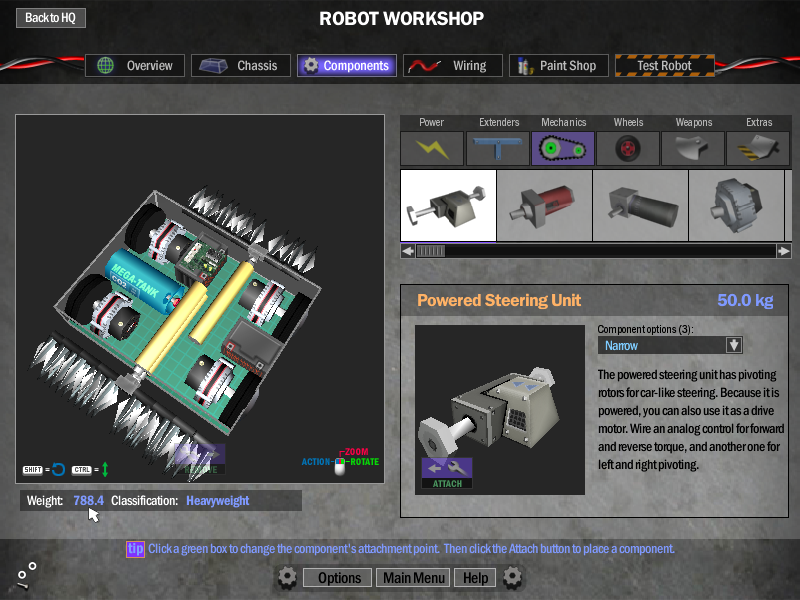The width and height of the screenshot is (800, 600).
Task: Click the component list left scroll arrow
Action: click(x=408, y=251)
